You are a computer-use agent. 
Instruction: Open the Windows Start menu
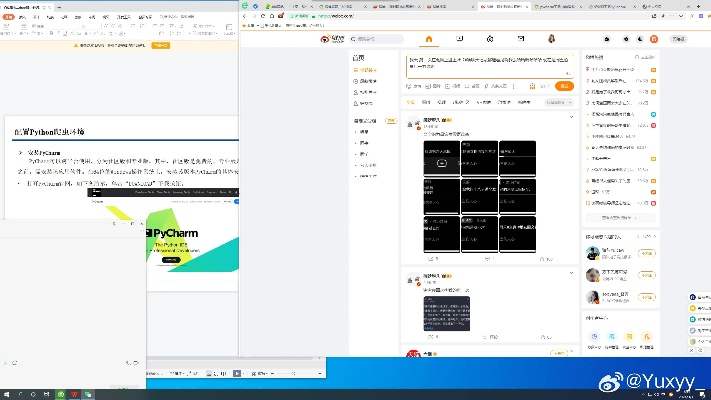[7, 393]
